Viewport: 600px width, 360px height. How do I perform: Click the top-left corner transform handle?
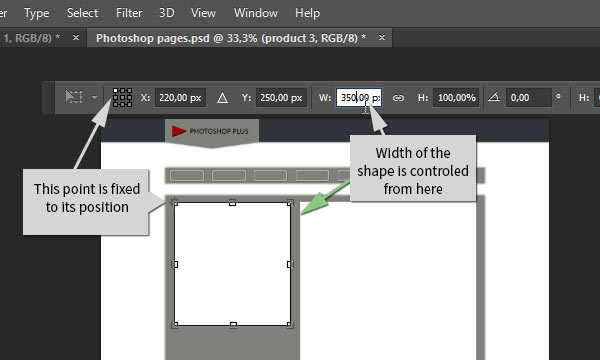[x=174, y=202]
